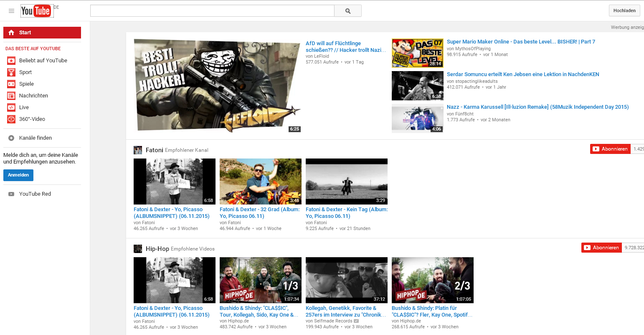644x335 pixels.
Task: Open Bushido & Shindy: Platin für title
Action: coord(432,312)
